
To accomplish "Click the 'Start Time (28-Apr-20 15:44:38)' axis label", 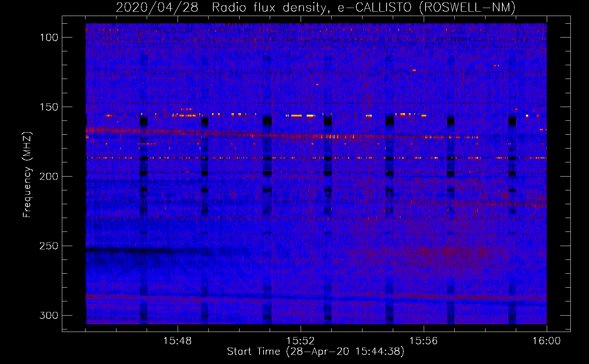I will (x=316, y=352).
